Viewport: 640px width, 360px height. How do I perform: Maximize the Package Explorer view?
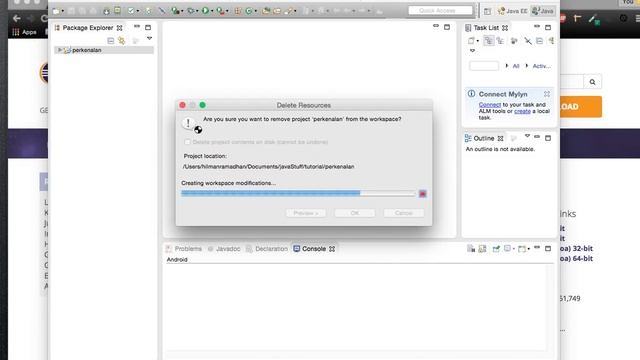(148, 27)
